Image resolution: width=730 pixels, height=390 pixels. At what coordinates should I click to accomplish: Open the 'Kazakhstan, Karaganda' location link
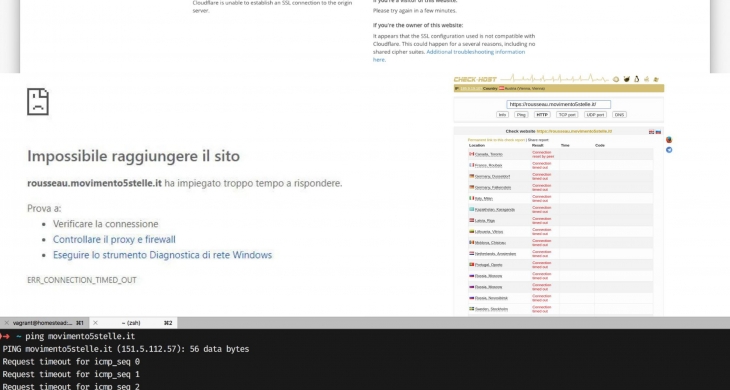pos(494,209)
